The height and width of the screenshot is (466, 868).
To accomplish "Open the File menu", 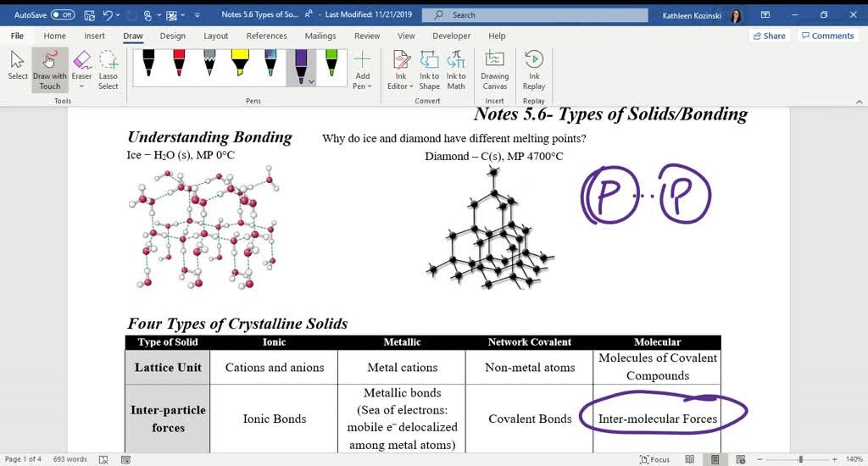I will (x=17, y=36).
